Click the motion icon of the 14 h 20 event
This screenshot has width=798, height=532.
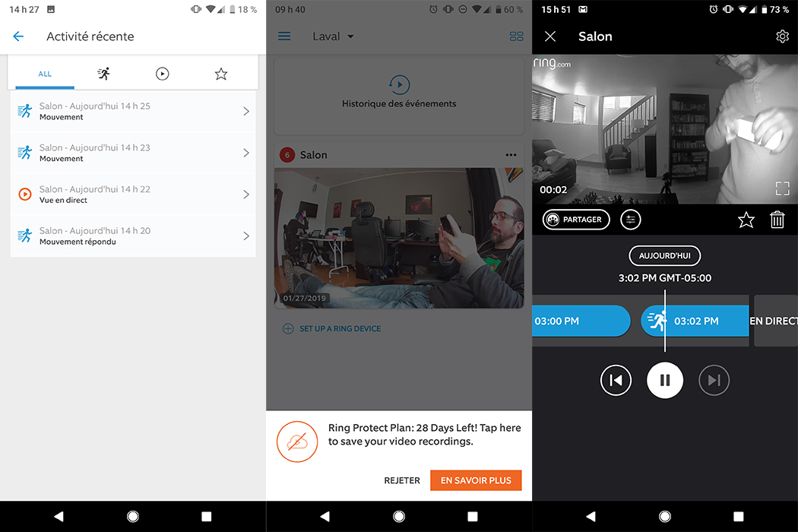(x=25, y=235)
